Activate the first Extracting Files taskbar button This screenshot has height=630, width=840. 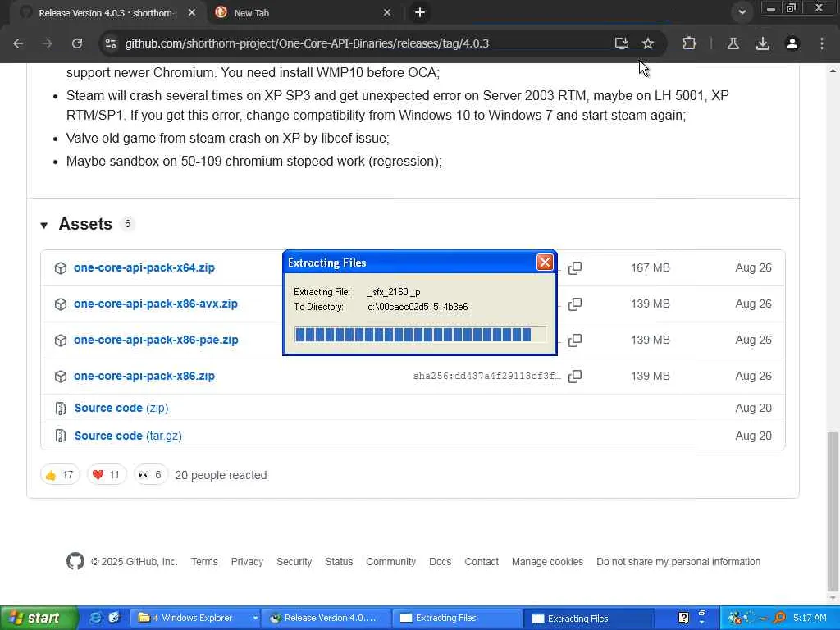pos(457,619)
